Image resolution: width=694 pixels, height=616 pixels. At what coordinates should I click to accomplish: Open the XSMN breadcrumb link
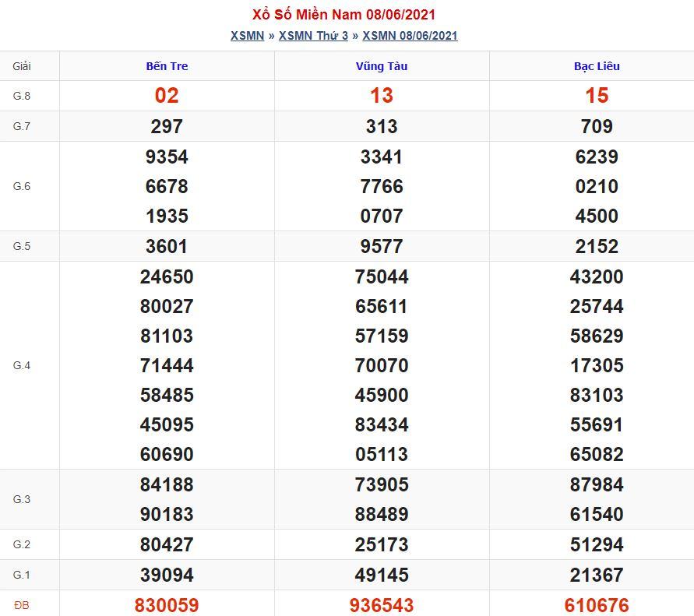coord(247,36)
